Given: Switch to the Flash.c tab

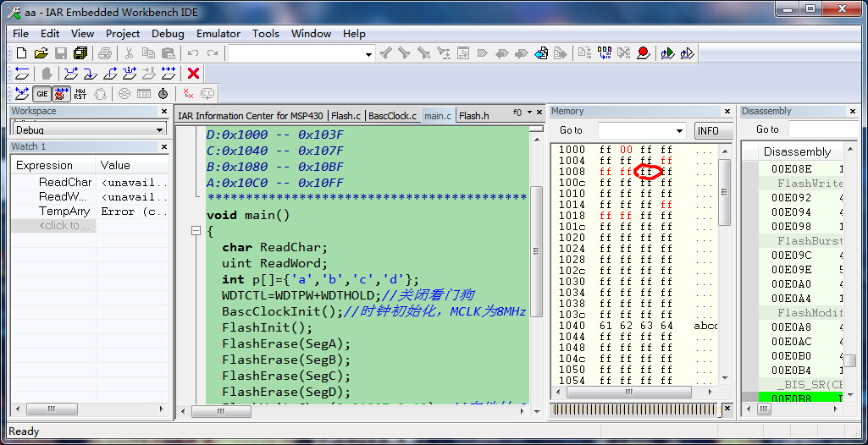Looking at the screenshot, I should tap(346, 116).
